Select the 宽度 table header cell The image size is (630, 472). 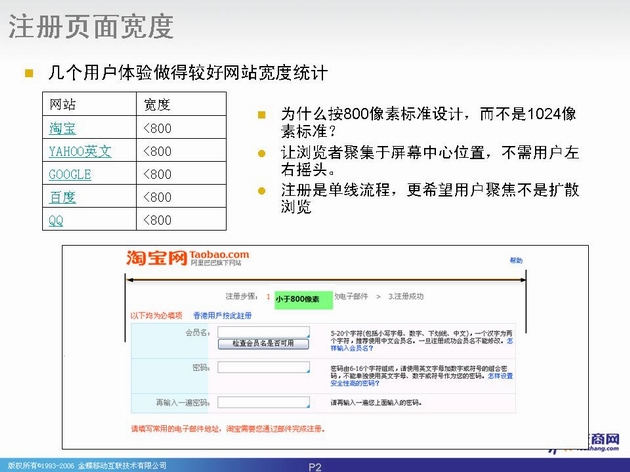click(181, 104)
